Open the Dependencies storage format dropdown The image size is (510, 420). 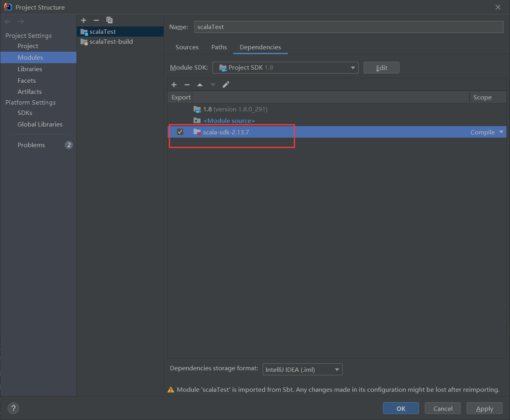pos(303,369)
